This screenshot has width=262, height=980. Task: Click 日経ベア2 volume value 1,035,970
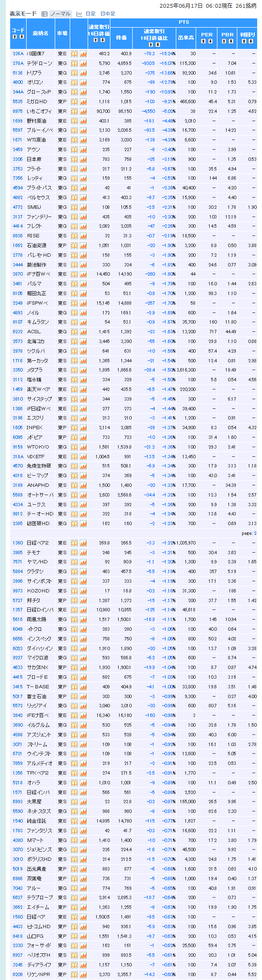pyautogui.click(x=186, y=543)
